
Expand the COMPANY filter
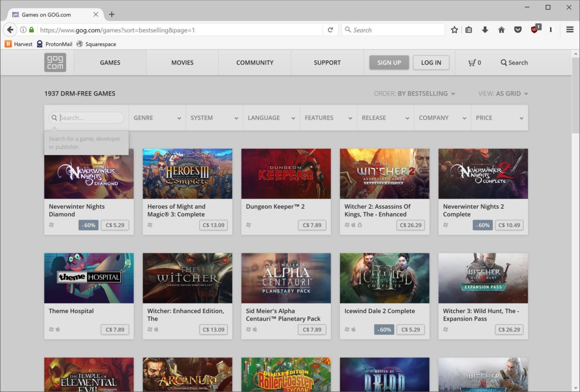(442, 118)
